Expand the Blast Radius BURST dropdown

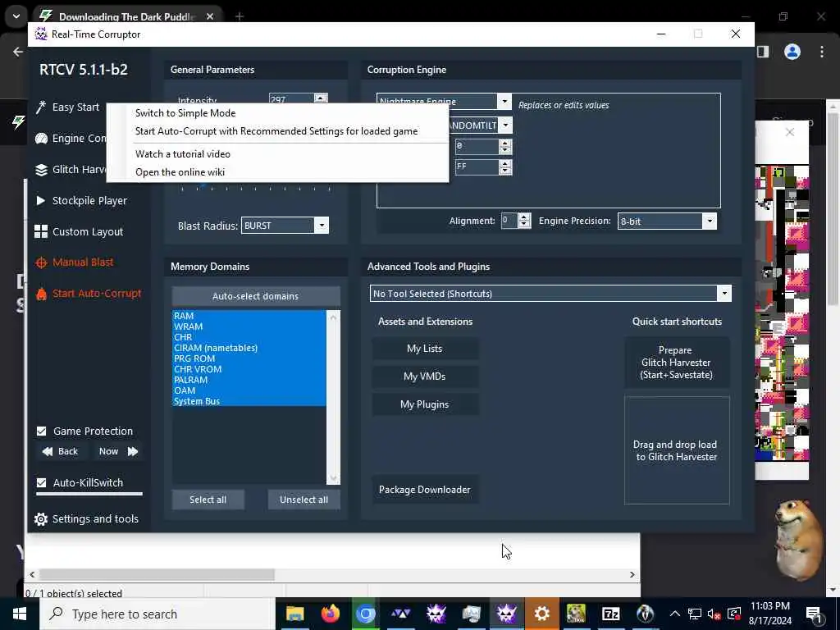[322, 226]
